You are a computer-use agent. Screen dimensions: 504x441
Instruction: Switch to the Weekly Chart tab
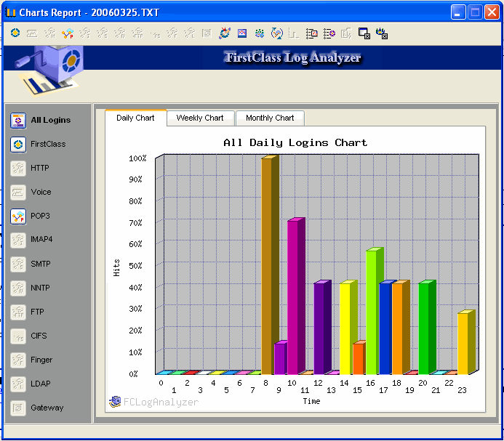(x=200, y=118)
